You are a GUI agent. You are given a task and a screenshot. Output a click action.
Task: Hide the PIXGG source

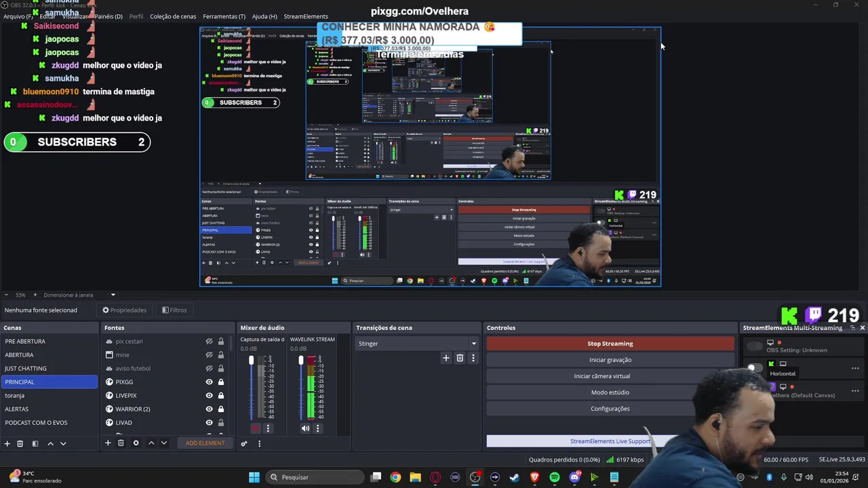[210, 382]
